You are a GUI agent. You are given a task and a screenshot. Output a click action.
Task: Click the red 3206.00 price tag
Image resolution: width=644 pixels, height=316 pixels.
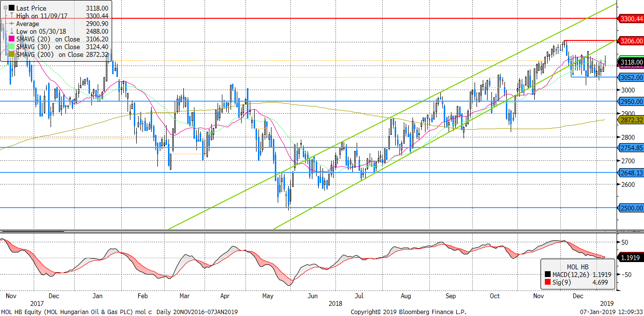click(631, 41)
